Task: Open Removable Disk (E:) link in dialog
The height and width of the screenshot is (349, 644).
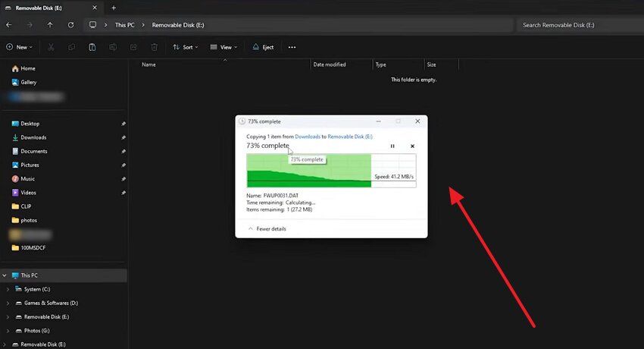Action: pos(350,137)
